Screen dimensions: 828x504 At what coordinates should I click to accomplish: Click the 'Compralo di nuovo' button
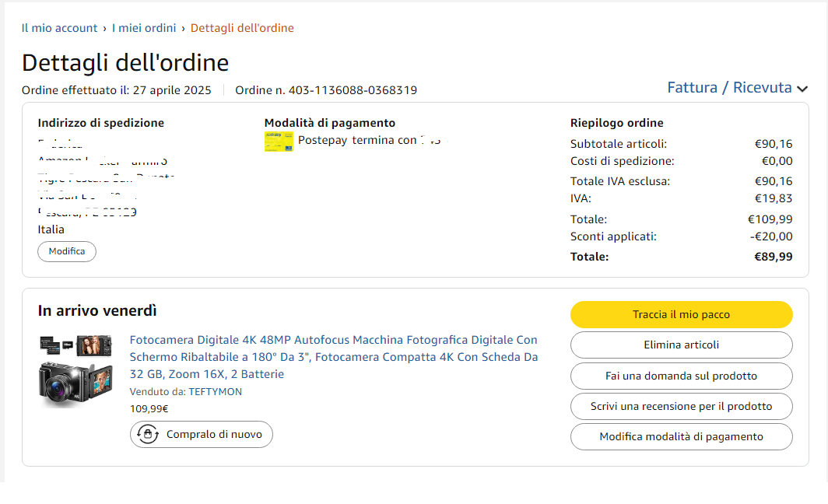pos(202,434)
